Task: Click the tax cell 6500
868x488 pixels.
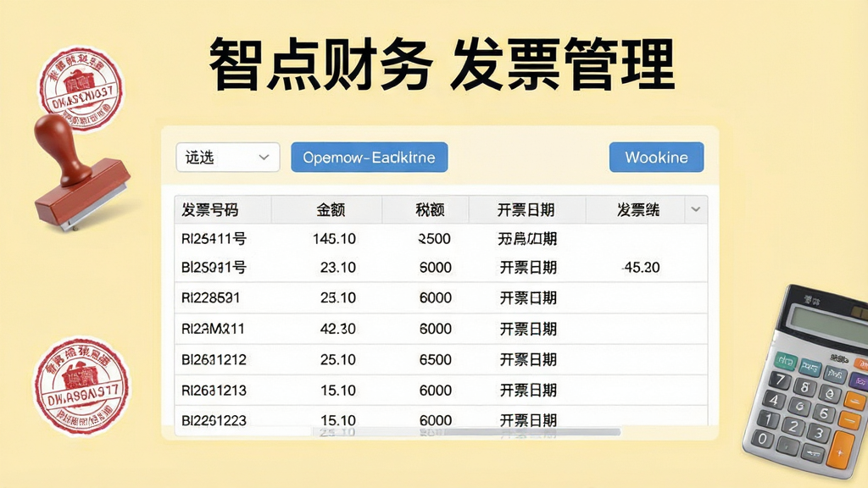Action: (x=436, y=360)
